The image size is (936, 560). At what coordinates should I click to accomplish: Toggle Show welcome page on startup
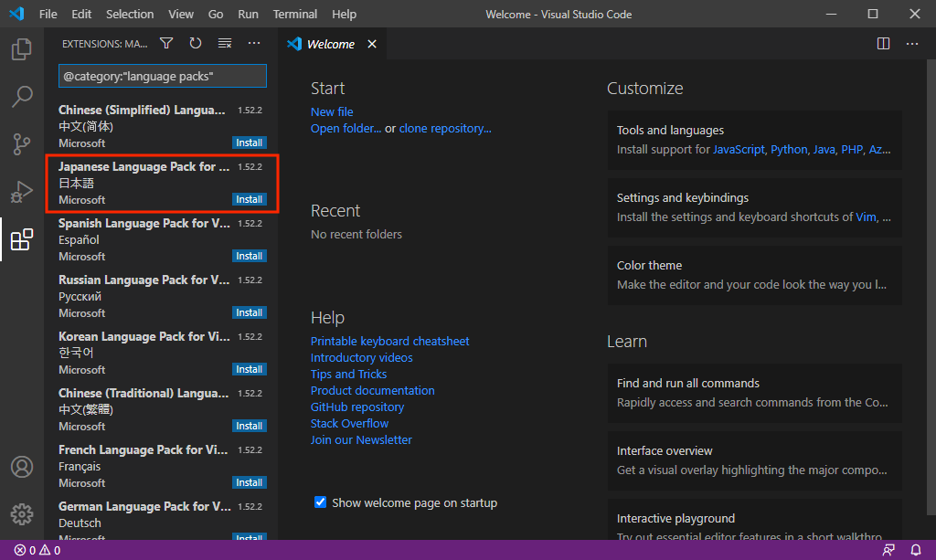click(x=320, y=502)
